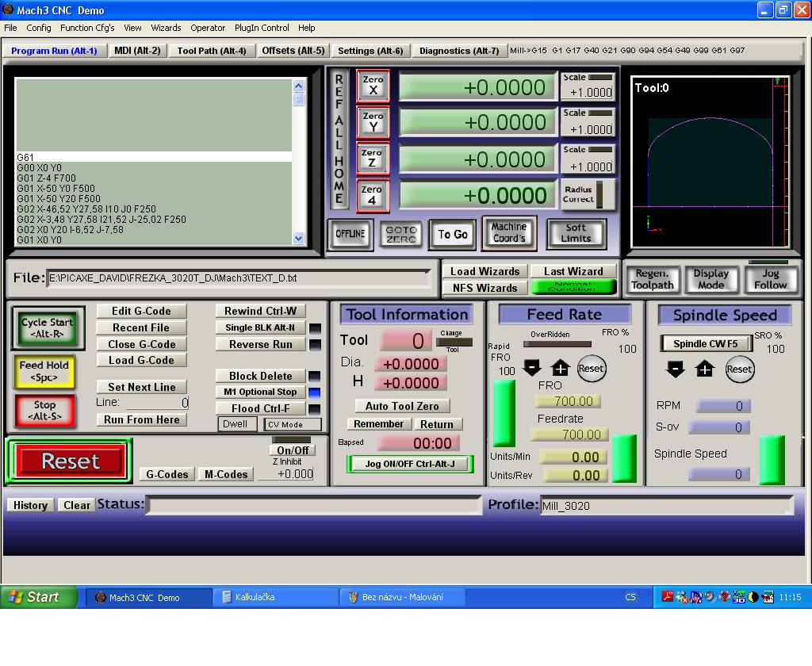
Task: Click the big red Reset button
Action: tap(71, 461)
